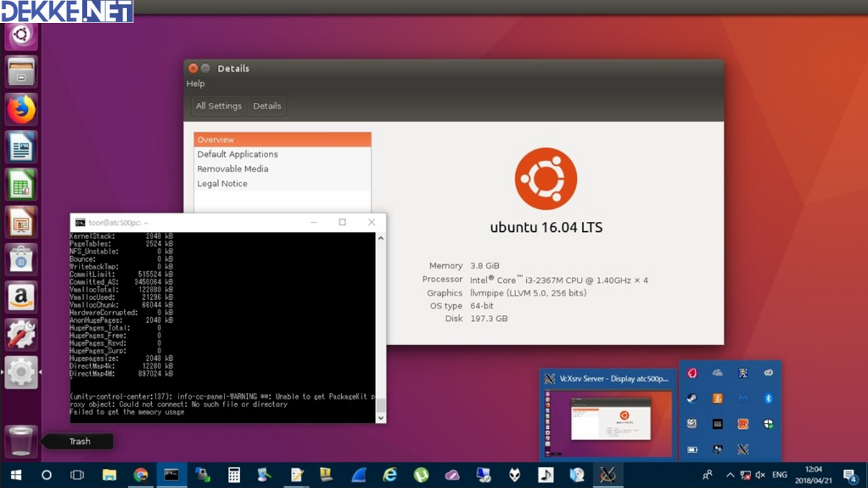Screen dimensions: 868x488
Task: Open the gear System Settings launcher icon
Action: [x=22, y=372]
